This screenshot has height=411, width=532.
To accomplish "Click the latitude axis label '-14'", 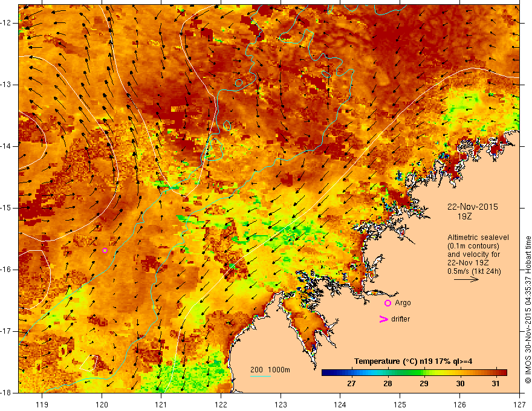I will 7,146.
